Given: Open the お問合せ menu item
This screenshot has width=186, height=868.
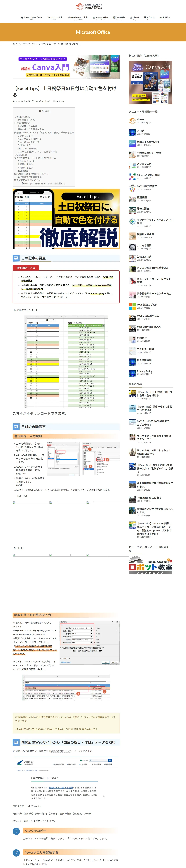Looking at the screenshot, I should tap(165, 18).
